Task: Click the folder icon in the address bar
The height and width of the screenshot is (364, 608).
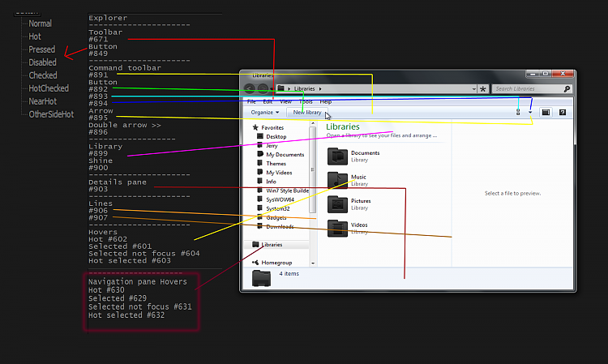Action: [280, 88]
